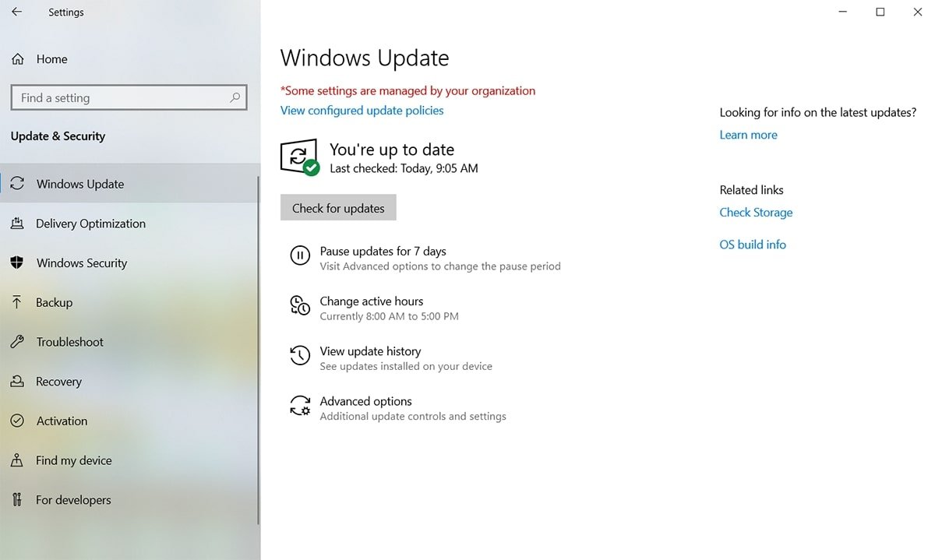Open View update history
Image resolution: width=935 pixels, height=560 pixels.
point(370,351)
